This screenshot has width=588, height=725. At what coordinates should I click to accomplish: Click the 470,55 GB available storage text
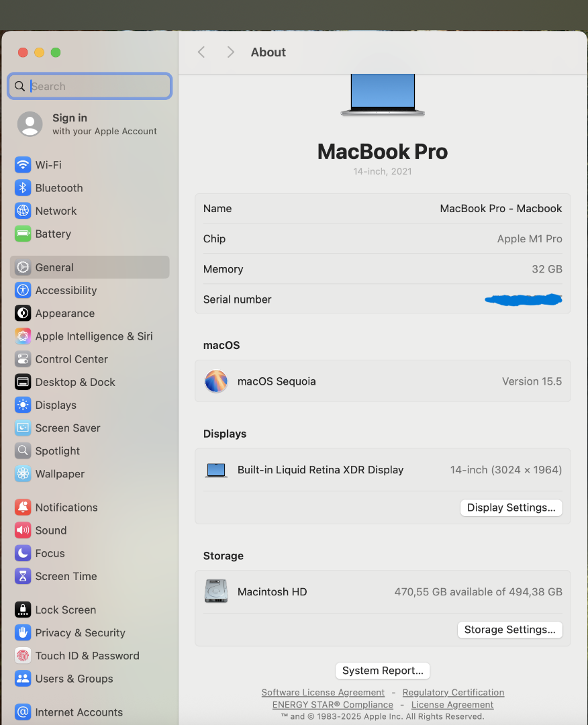tap(478, 592)
